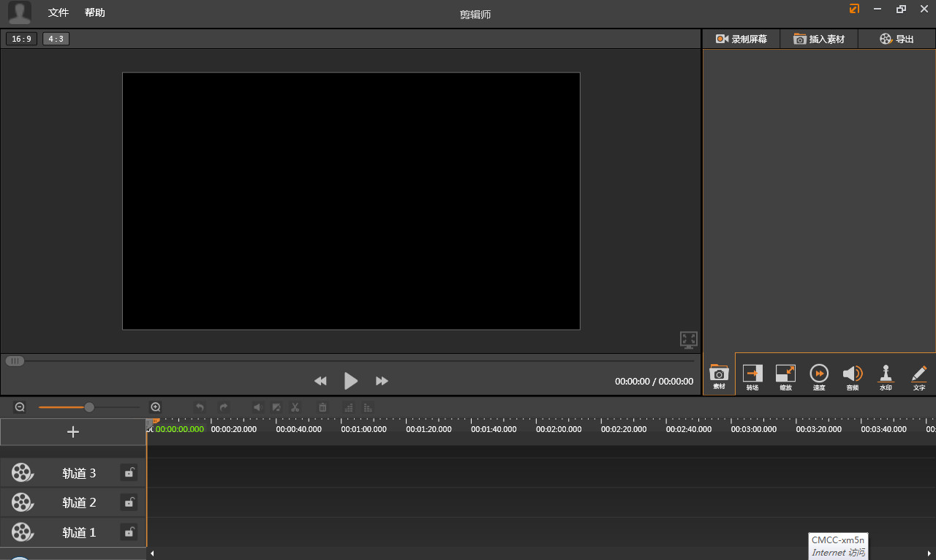This screenshot has width=936, height=560.
Task: Click the trash delete icon
Action: (x=322, y=407)
